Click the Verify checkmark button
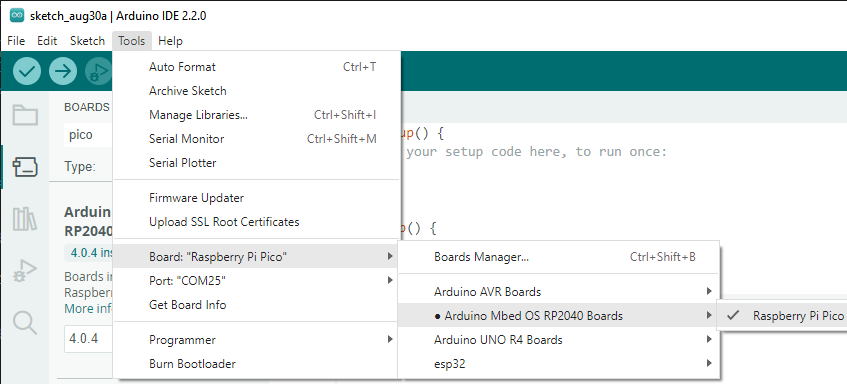Image resolution: width=847 pixels, height=384 pixels. tap(26, 71)
